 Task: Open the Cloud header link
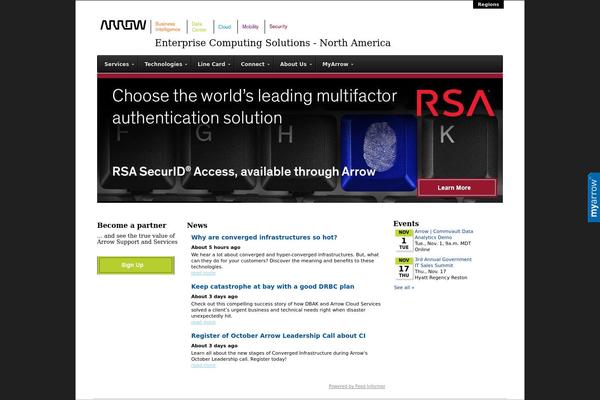[x=225, y=27]
